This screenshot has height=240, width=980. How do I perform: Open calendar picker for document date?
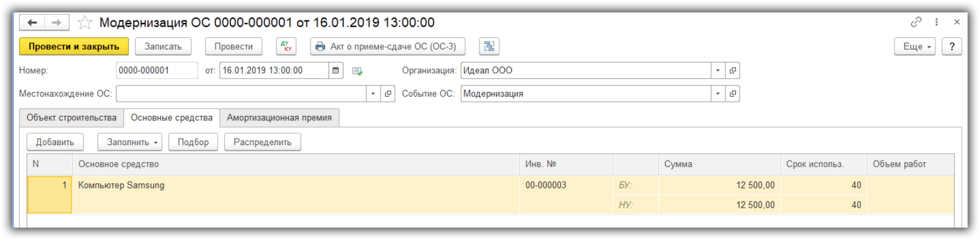pyautogui.click(x=336, y=71)
